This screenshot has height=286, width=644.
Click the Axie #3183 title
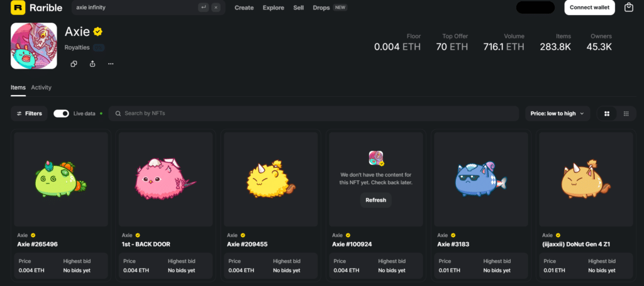[x=453, y=244]
